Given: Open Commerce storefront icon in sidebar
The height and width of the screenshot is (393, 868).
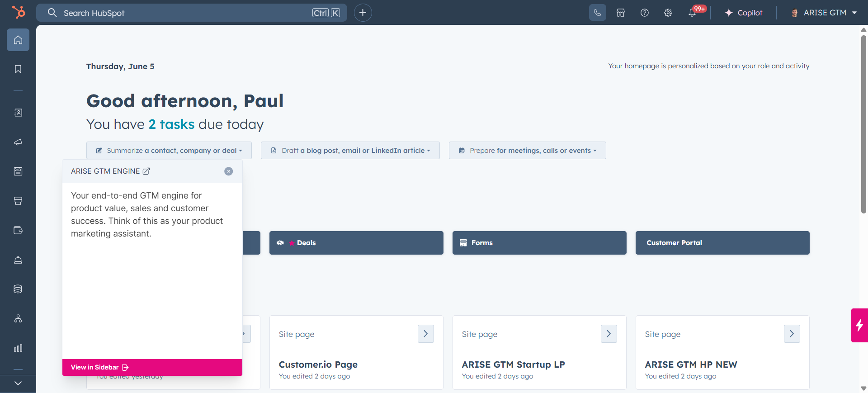Looking at the screenshot, I should 18,201.
